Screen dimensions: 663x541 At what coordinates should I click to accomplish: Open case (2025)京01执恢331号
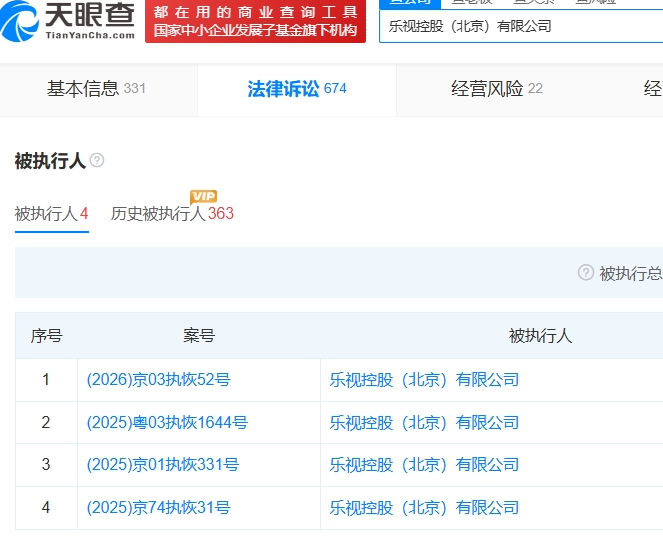163,465
